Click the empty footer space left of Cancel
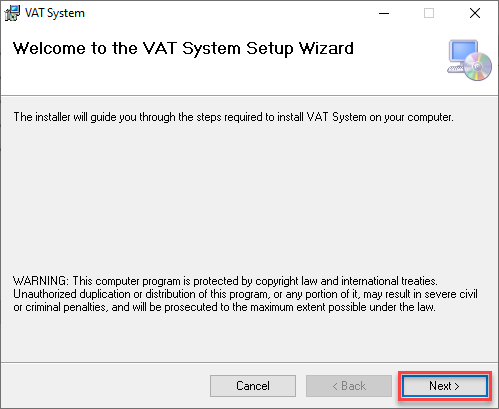Image resolution: width=499 pixels, height=409 pixels. [105, 386]
